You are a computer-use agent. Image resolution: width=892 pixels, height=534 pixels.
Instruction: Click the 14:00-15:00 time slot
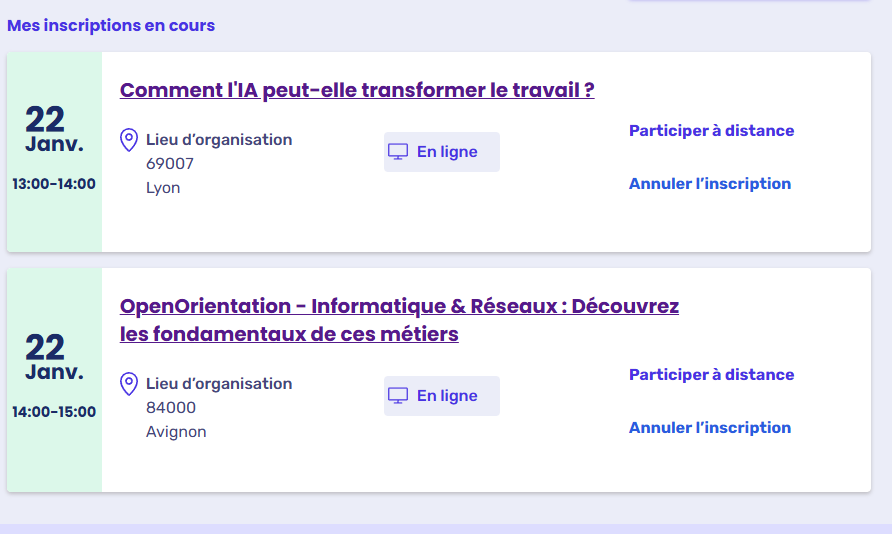pos(54,412)
